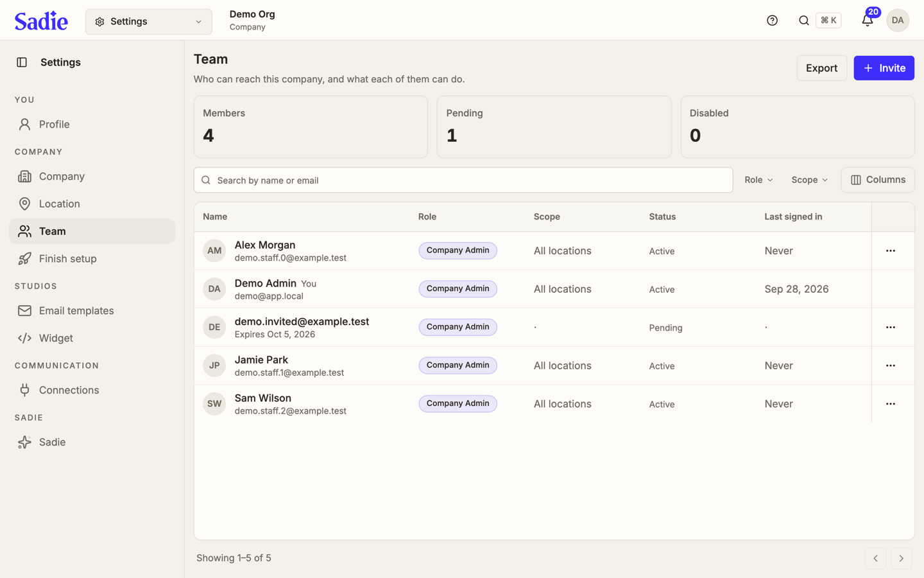Click Sep 28, 2026 sign-in date

[796, 289]
